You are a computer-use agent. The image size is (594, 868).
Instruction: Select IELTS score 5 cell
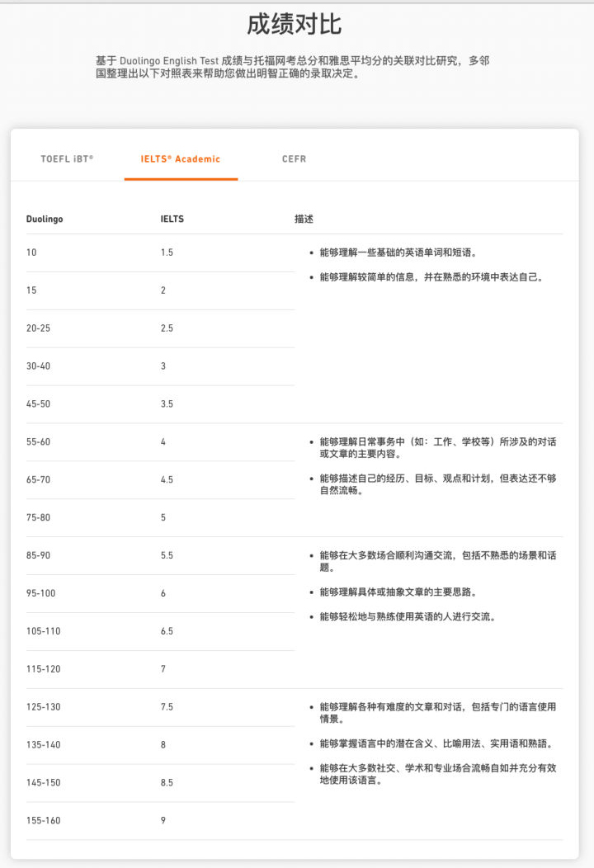163,517
